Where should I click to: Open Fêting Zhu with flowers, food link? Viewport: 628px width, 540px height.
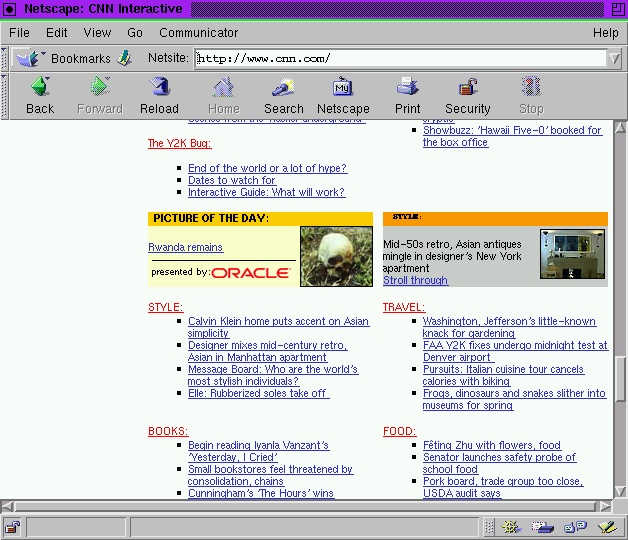click(x=492, y=445)
